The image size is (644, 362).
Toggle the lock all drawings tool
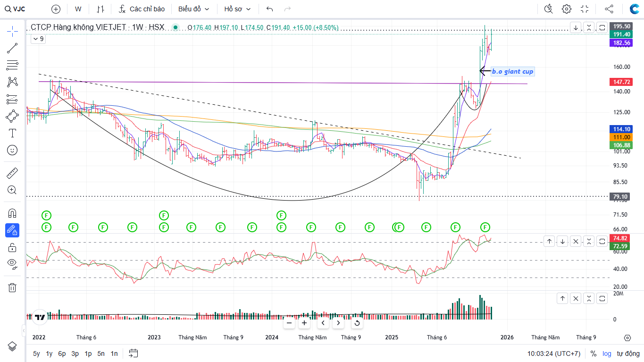tap(12, 247)
